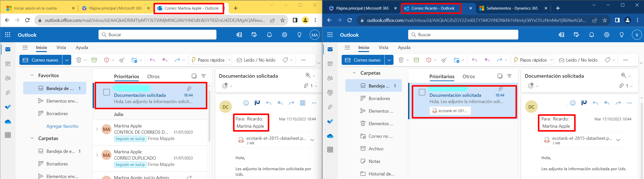The image size is (644, 179).
Task: Click delete trash icon in Martina's toolbar
Action: click(x=79, y=60)
